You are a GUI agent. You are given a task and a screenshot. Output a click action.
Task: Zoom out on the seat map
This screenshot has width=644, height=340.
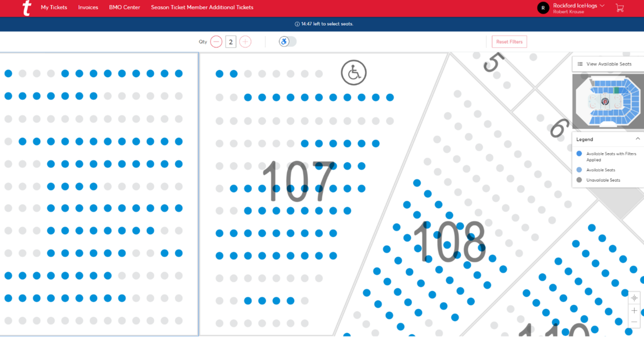tap(634, 322)
